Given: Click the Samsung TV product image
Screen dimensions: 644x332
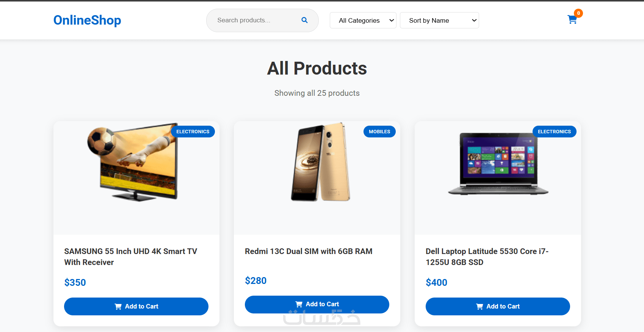Looking at the screenshot, I should point(133,163).
